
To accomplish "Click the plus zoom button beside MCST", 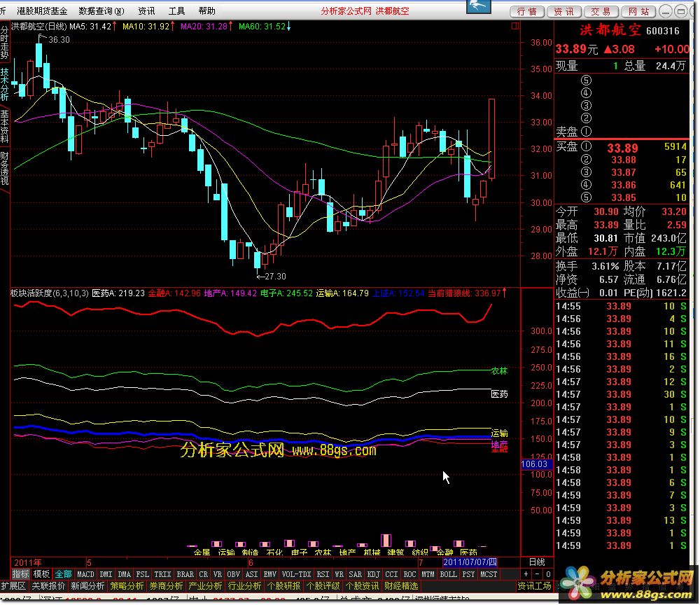I will click(526, 574).
